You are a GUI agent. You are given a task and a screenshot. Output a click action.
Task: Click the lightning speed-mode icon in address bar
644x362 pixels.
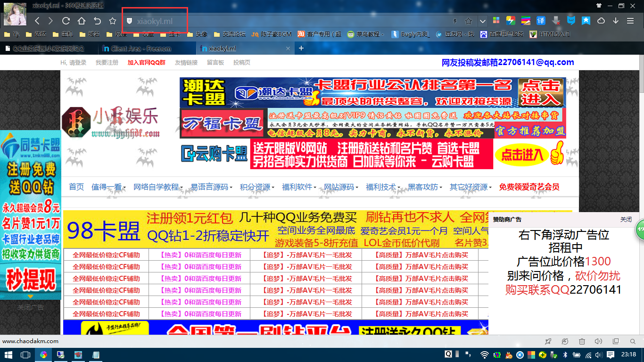[x=455, y=21]
